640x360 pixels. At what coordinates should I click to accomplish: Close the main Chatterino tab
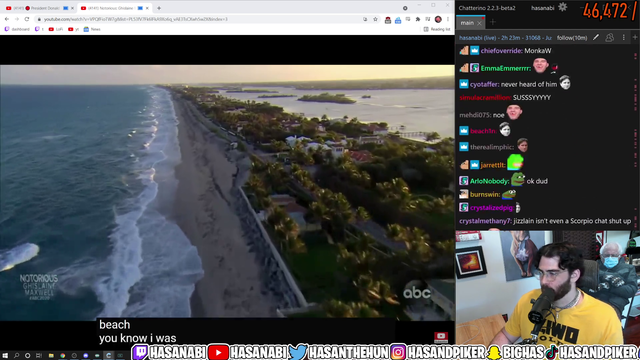(x=480, y=23)
